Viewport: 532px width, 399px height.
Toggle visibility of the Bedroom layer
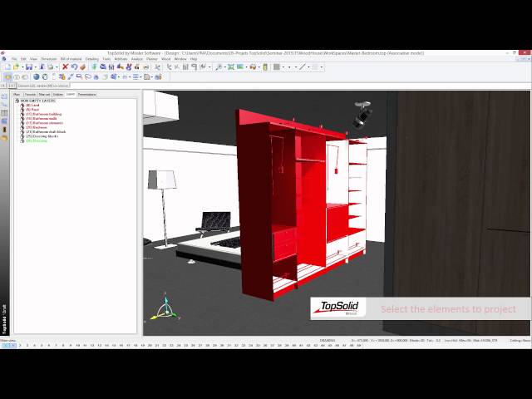tap(22, 127)
